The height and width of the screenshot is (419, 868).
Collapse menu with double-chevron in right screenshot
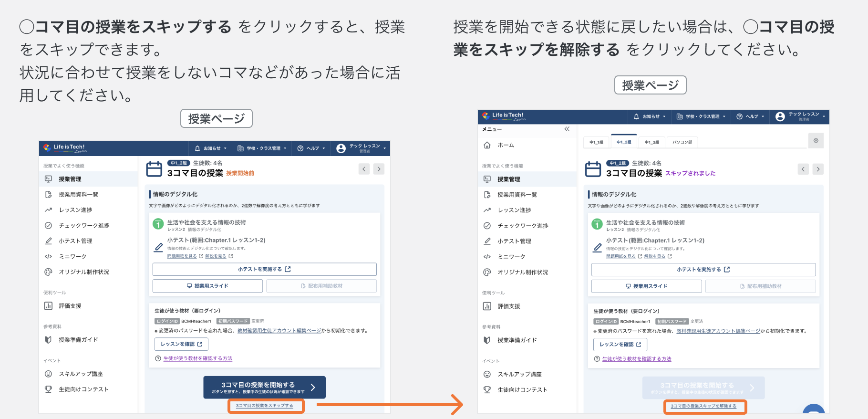click(567, 129)
